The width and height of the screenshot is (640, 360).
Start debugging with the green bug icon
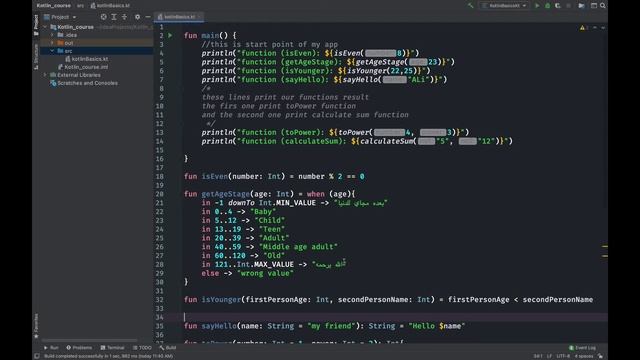(548, 6)
